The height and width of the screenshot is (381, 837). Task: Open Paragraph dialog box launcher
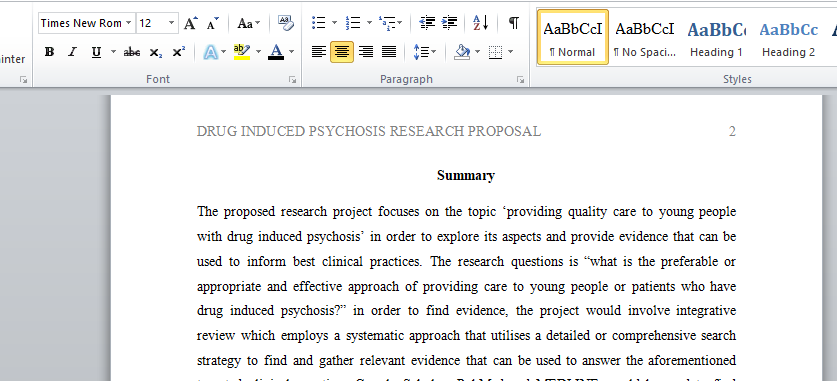coord(520,80)
